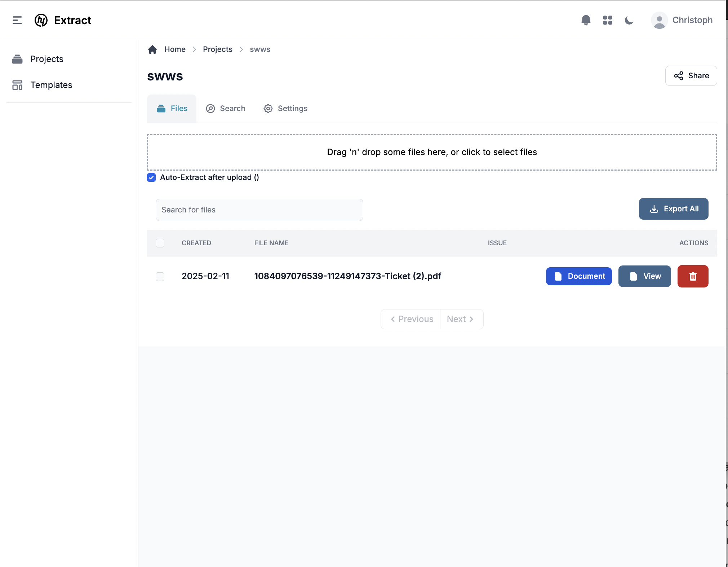728x567 pixels.
Task: Toggle dark mode with the moon icon
Action: [x=629, y=20]
